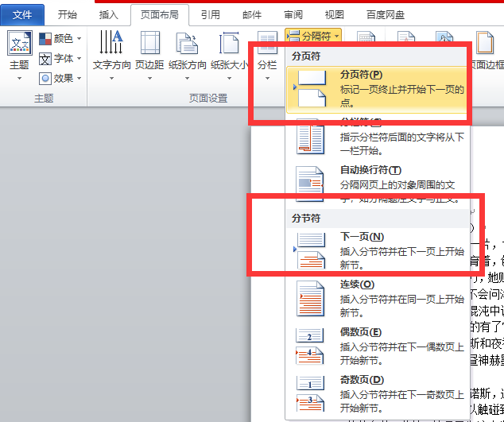Expand the 文字方向 dropdown arrow
This screenshot has width=504, height=422.
click(x=111, y=78)
